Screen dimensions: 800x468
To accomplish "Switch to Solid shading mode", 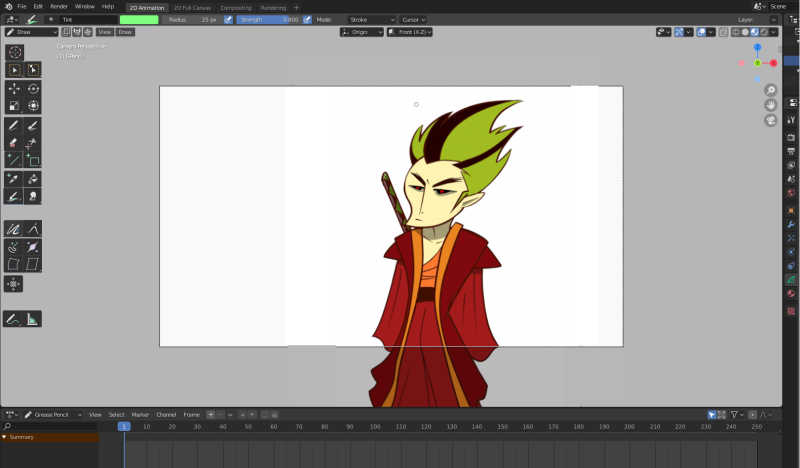I will point(745,32).
